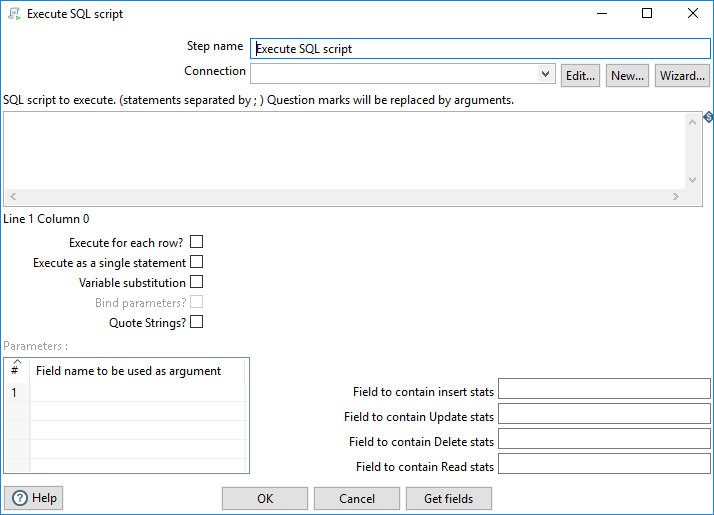Click the sort arrow above parameters table
This screenshot has height=515, width=714.
16,362
